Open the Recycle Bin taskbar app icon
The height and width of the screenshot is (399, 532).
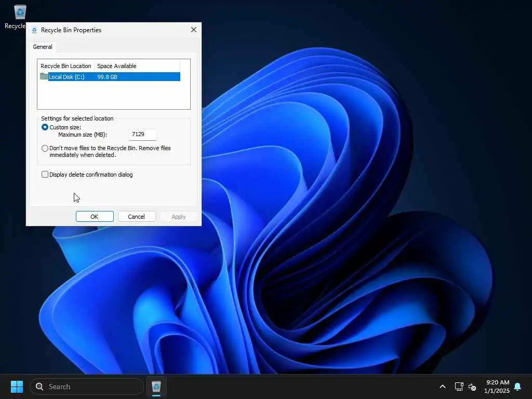pyautogui.click(x=156, y=387)
